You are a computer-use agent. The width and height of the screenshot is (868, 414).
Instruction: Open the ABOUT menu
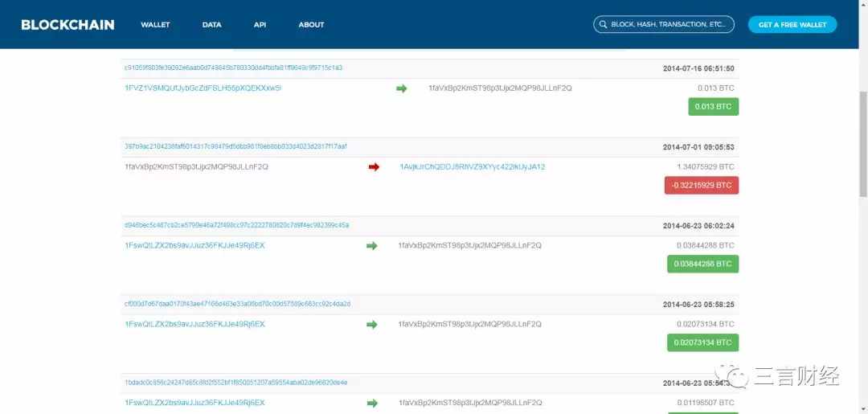tap(311, 25)
